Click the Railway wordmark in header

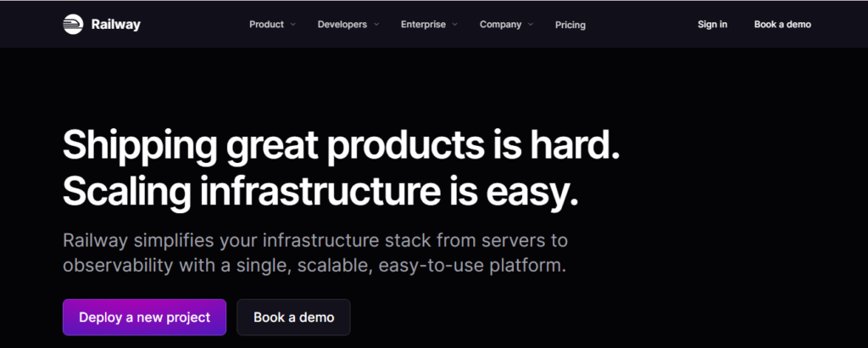coord(115,25)
